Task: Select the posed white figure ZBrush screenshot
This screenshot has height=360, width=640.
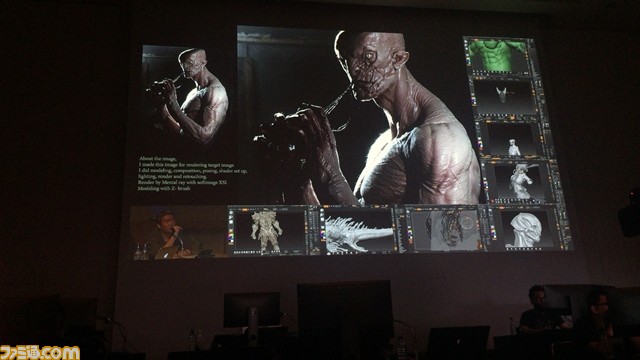Action: click(x=519, y=181)
